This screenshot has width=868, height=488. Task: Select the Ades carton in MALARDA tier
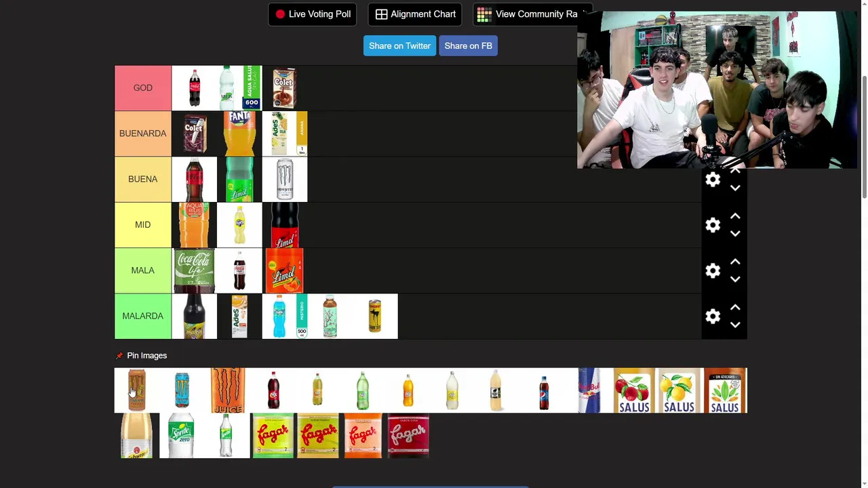[x=239, y=316]
